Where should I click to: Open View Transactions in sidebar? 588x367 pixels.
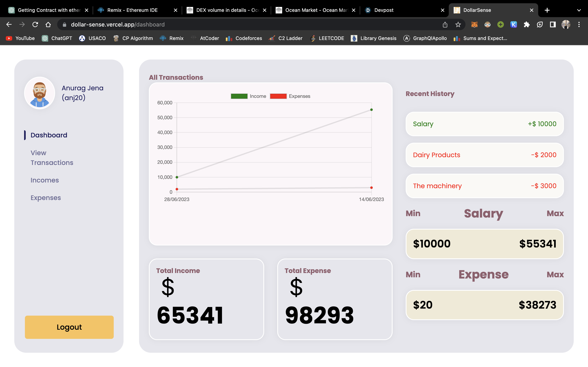52,158
